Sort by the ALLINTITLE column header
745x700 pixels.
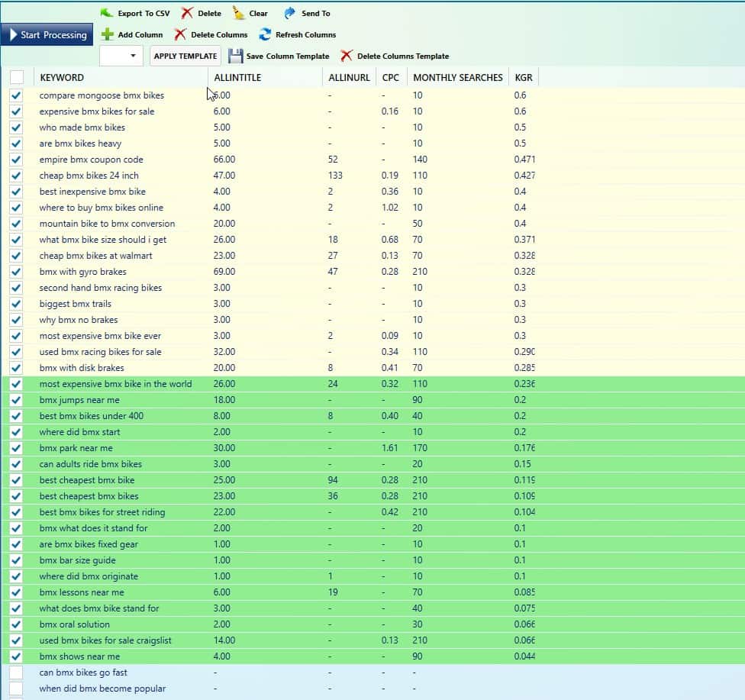[x=237, y=77]
